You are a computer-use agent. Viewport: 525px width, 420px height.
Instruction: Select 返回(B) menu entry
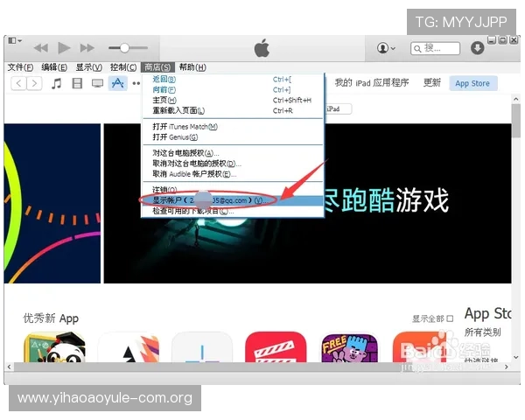[233, 80]
